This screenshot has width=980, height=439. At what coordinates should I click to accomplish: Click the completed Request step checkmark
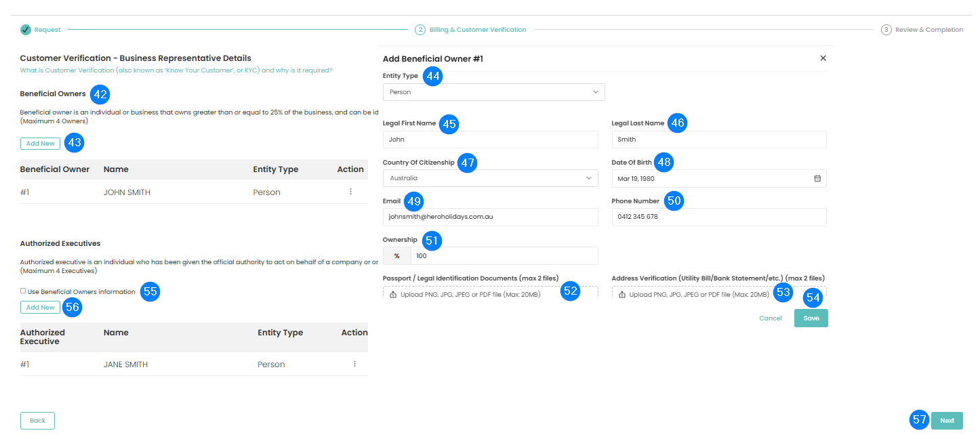[x=26, y=30]
